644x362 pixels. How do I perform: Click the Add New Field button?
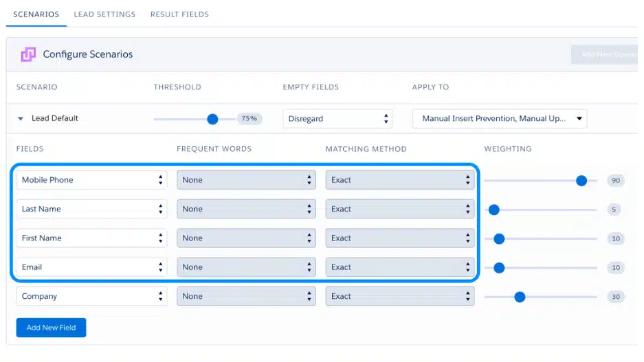coord(51,328)
